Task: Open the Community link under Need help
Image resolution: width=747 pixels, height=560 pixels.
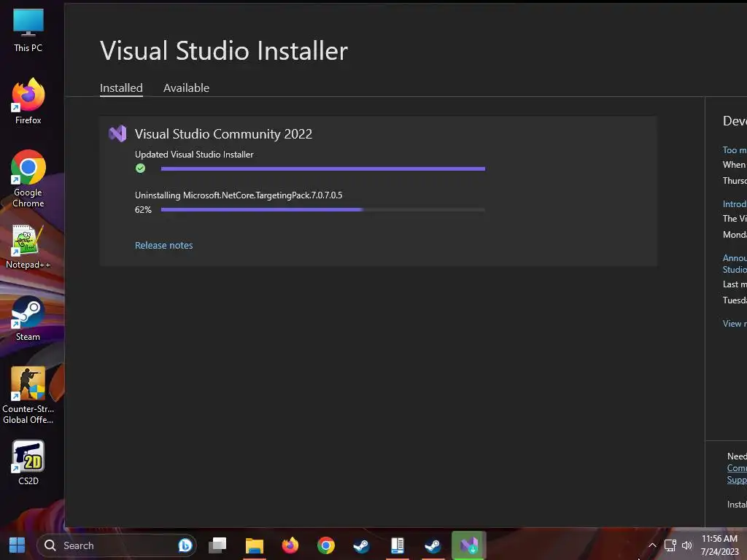Action: (737, 468)
